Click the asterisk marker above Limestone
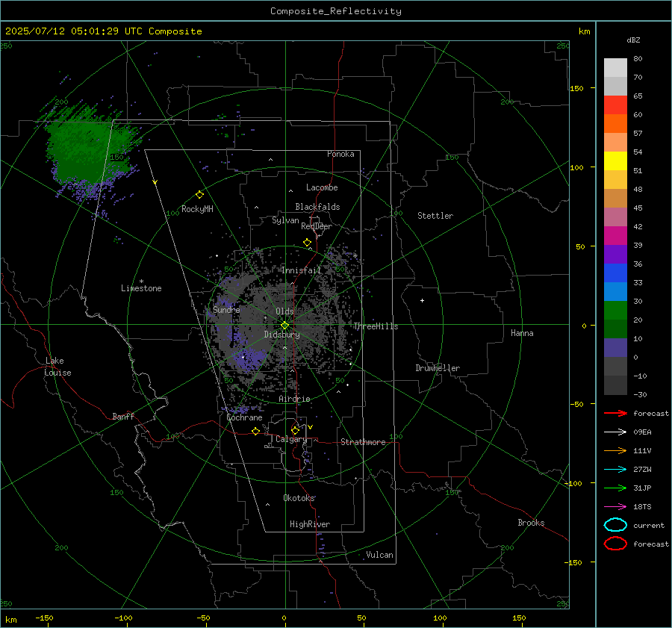This screenshot has height=628, width=672. click(x=141, y=282)
